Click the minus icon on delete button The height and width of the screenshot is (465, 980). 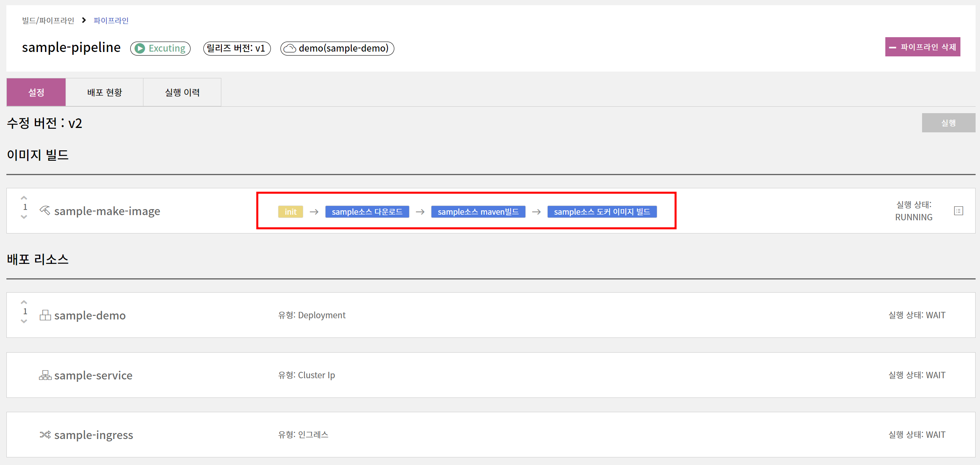[893, 48]
